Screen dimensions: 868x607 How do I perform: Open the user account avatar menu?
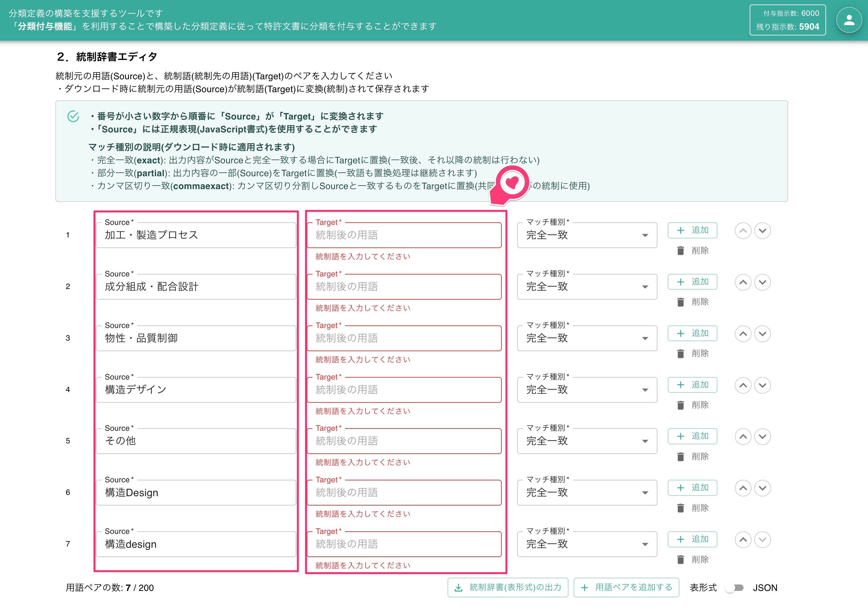click(849, 20)
